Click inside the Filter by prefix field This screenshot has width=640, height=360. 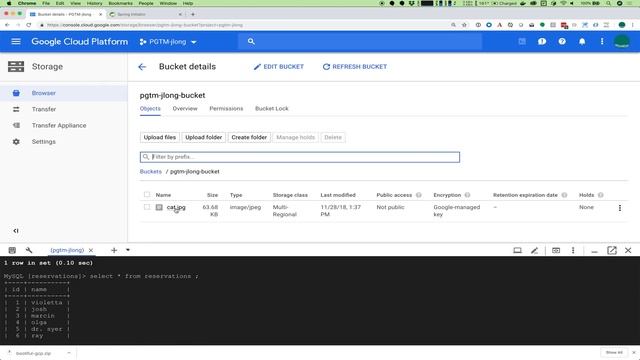point(300,157)
